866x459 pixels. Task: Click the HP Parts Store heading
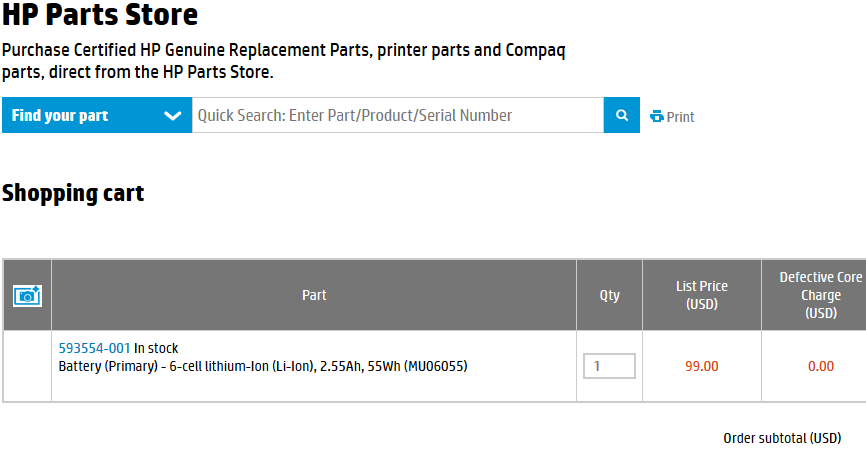click(x=99, y=14)
